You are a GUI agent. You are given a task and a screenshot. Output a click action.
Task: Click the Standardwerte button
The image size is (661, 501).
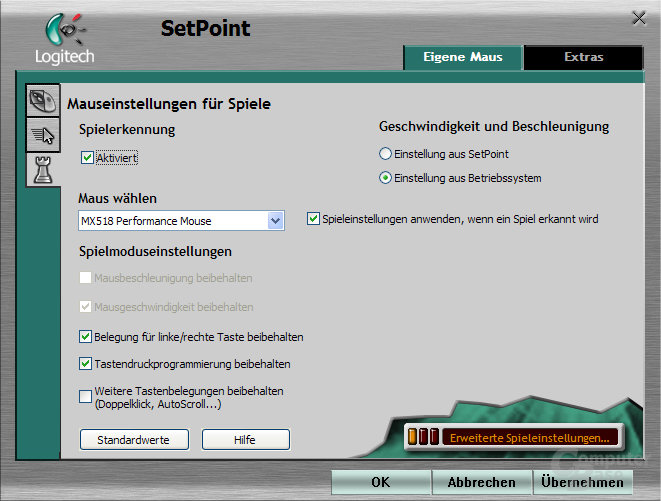pyautogui.click(x=134, y=440)
